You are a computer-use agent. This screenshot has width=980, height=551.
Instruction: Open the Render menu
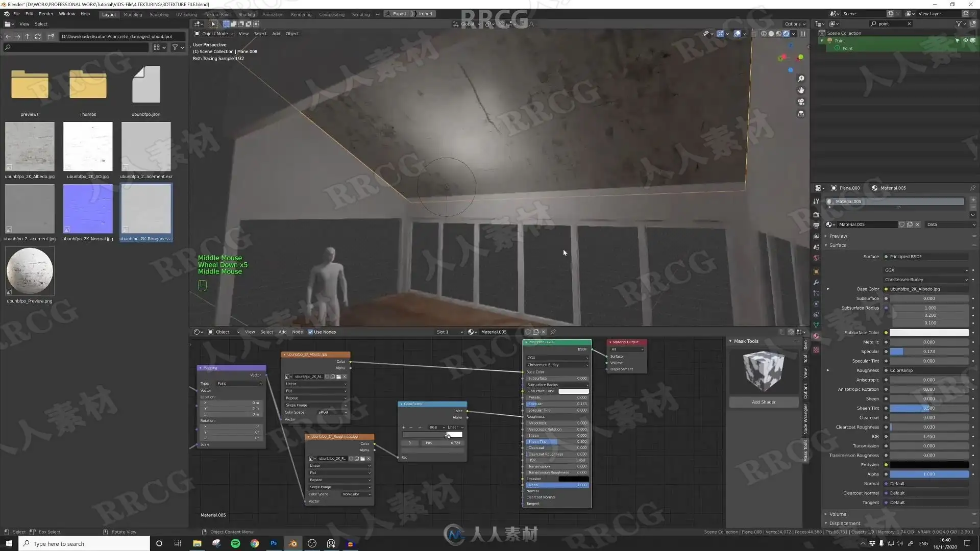[46, 14]
